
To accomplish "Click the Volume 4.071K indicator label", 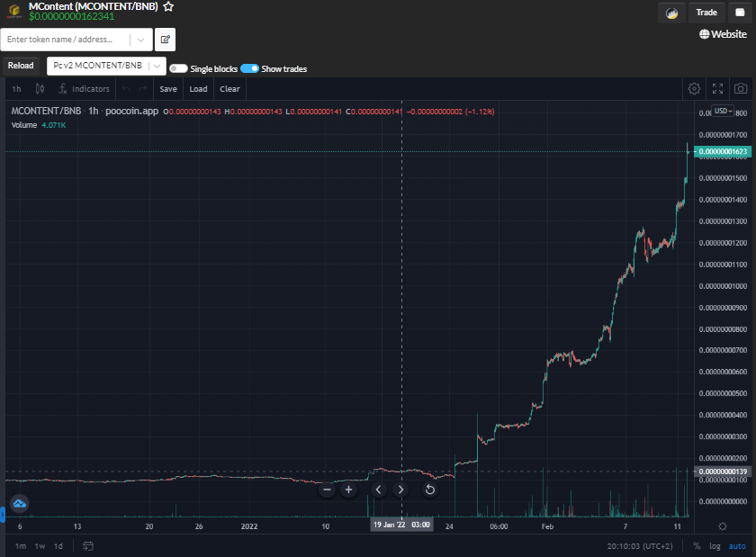I will (x=38, y=125).
